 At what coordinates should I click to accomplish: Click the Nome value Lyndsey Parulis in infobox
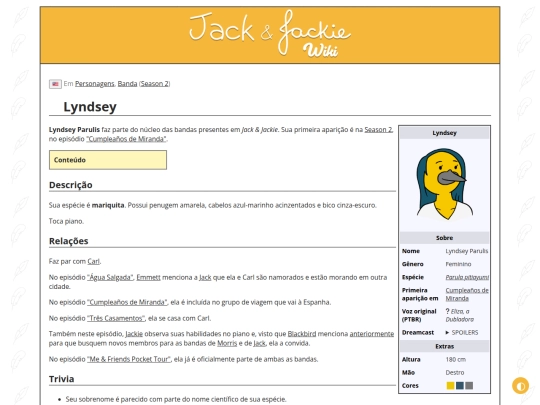467,251
